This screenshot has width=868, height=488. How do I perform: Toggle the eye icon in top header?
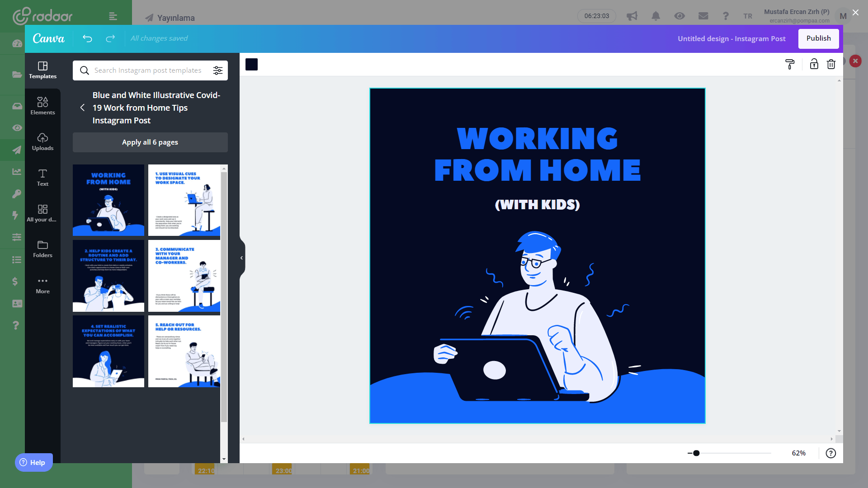click(x=679, y=16)
